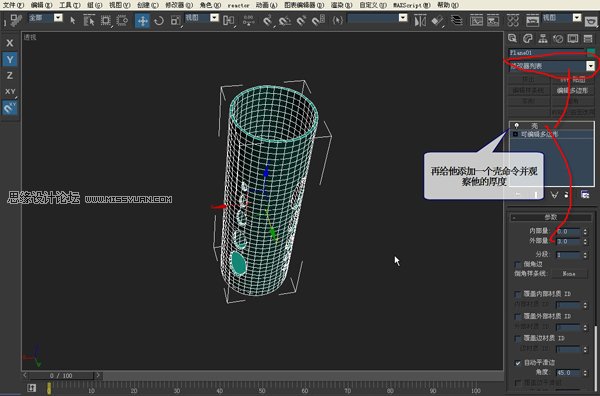Image resolution: width=600 pixels, height=396 pixels.
Task: Switch to Hierarchy command panel tab
Action: click(543, 38)
